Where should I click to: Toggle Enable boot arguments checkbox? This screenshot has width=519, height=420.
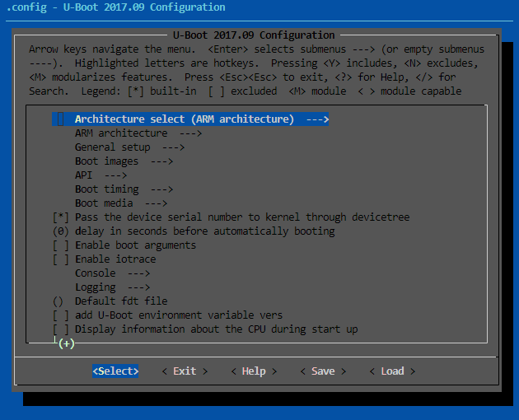pyautogui.click(x=61, y=245)
